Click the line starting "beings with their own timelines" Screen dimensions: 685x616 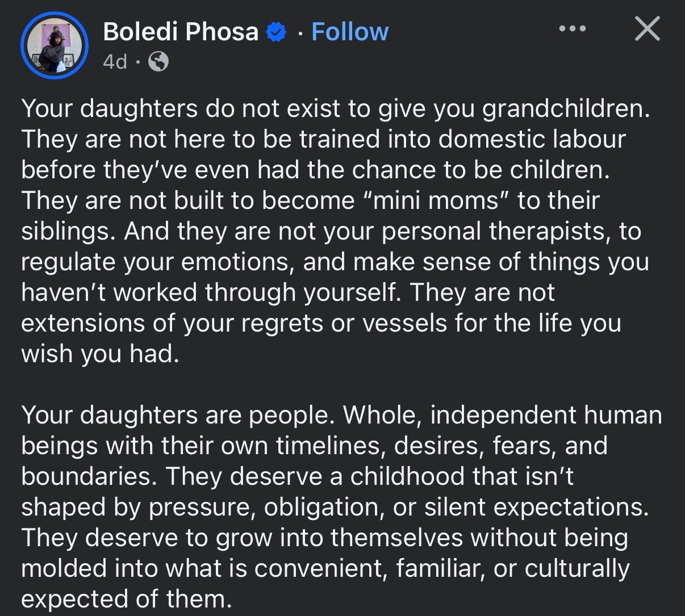pos(315,446)
